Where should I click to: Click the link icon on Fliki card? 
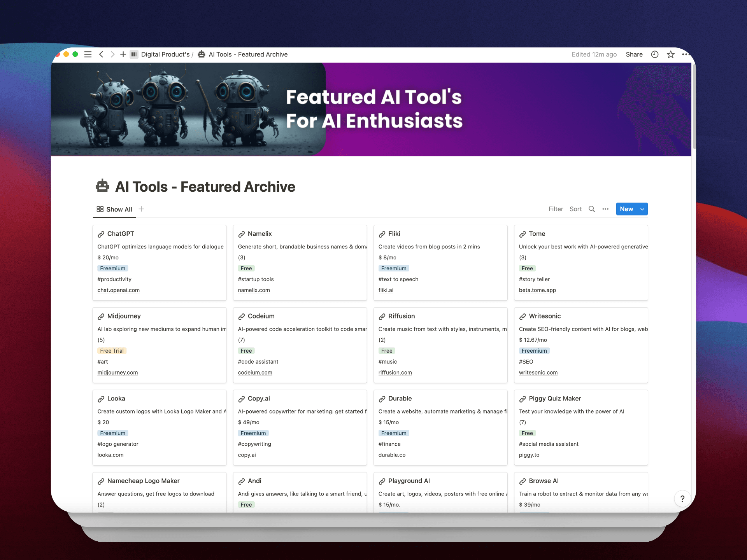[x=382, y=234]
